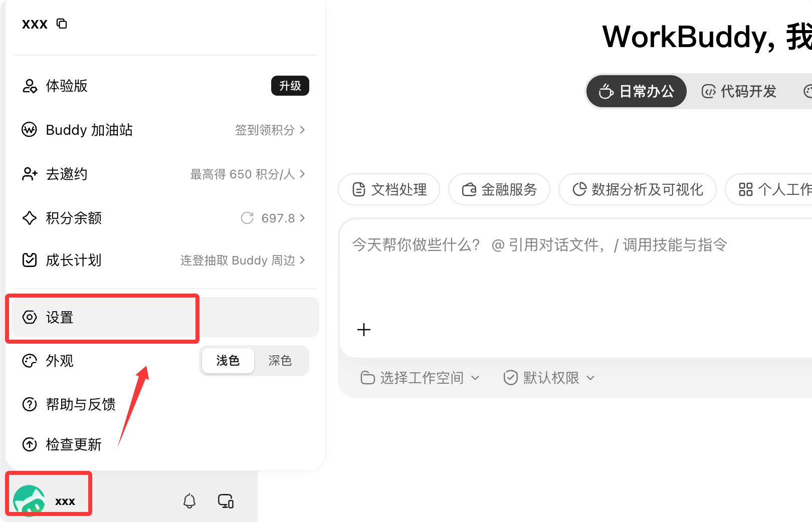Click the device monitor icon near bell

click(x=226, y=501)
